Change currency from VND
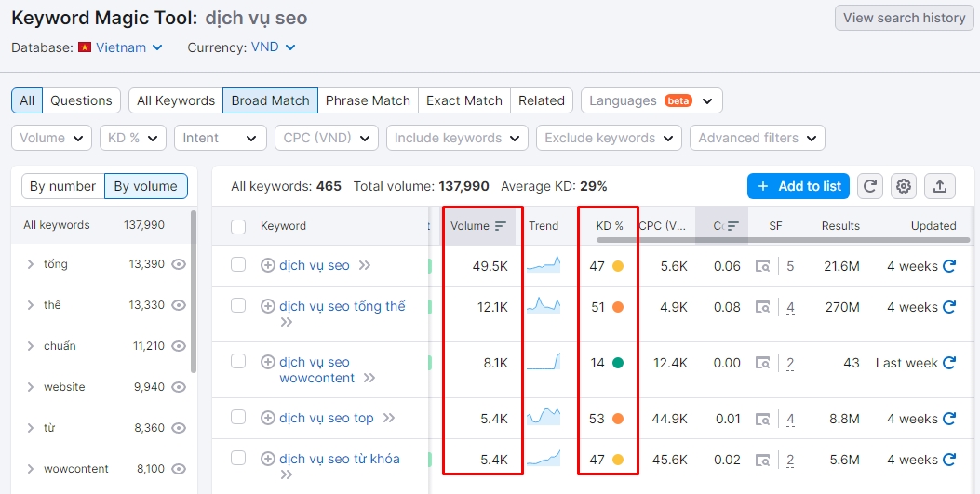This screenshot has height=494, width=980. tap(273, 47)
